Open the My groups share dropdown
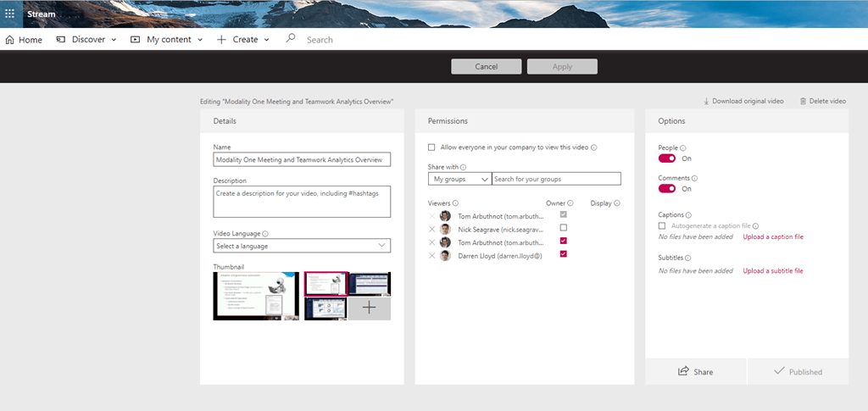The height and width of the screenshot is (411, 868). [x=459, y=179]
